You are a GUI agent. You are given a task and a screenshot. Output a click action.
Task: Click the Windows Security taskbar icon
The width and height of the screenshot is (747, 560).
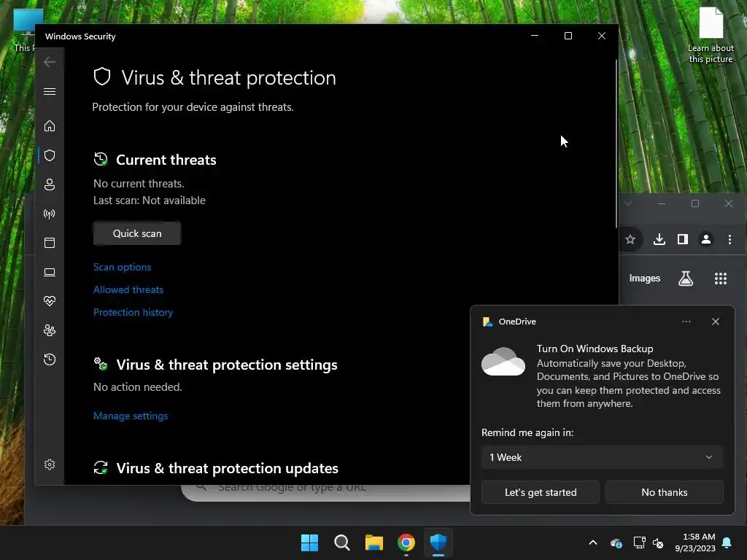coord(438,542)
